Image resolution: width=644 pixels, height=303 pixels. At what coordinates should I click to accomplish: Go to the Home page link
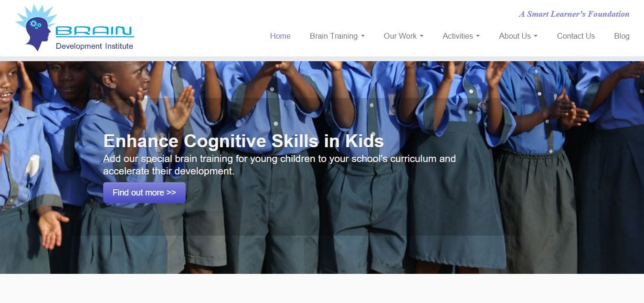(280, 36)
